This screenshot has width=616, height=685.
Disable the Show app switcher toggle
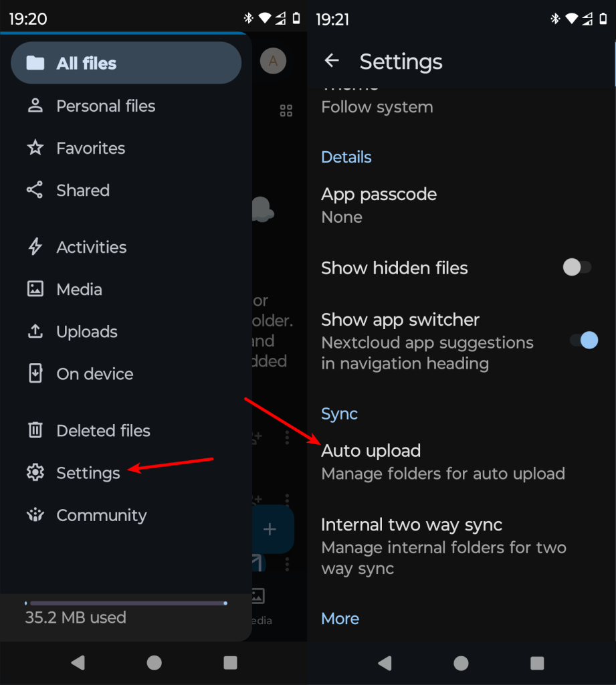(x=583, y=340)
